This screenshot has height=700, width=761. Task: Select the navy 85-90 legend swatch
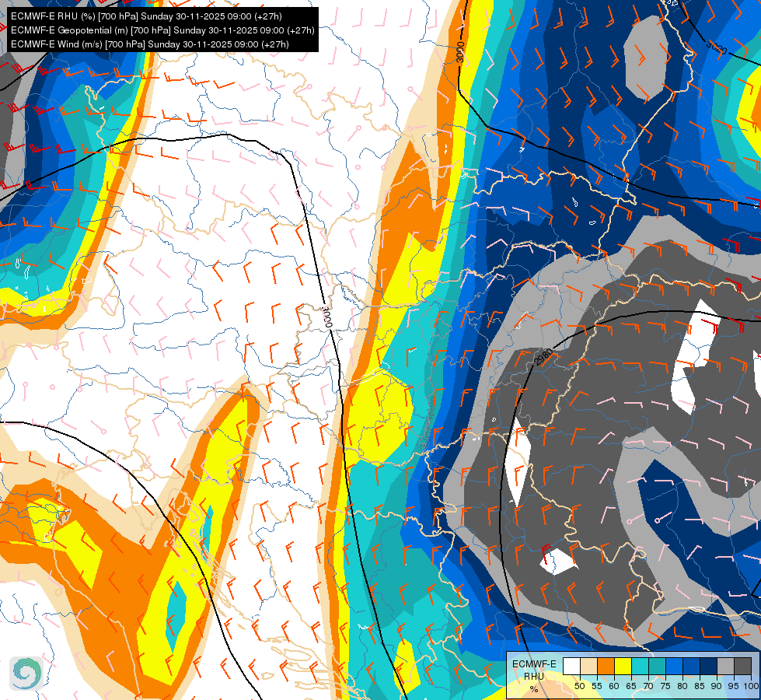(709, 666)
